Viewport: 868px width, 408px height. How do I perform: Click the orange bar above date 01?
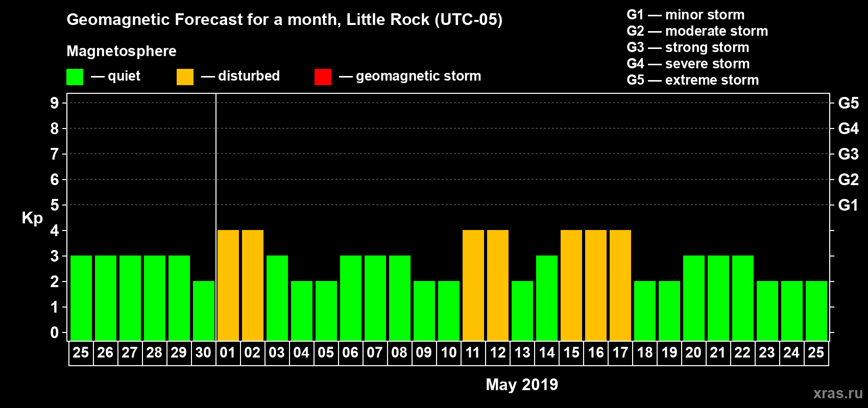[x=228, y=285]
